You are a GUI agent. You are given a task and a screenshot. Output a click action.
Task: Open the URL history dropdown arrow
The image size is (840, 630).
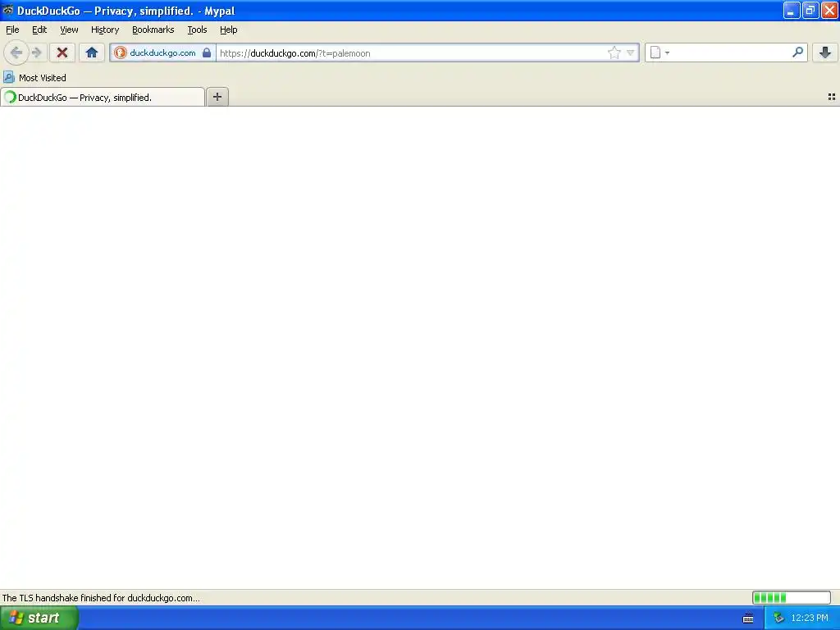(631, 52)
